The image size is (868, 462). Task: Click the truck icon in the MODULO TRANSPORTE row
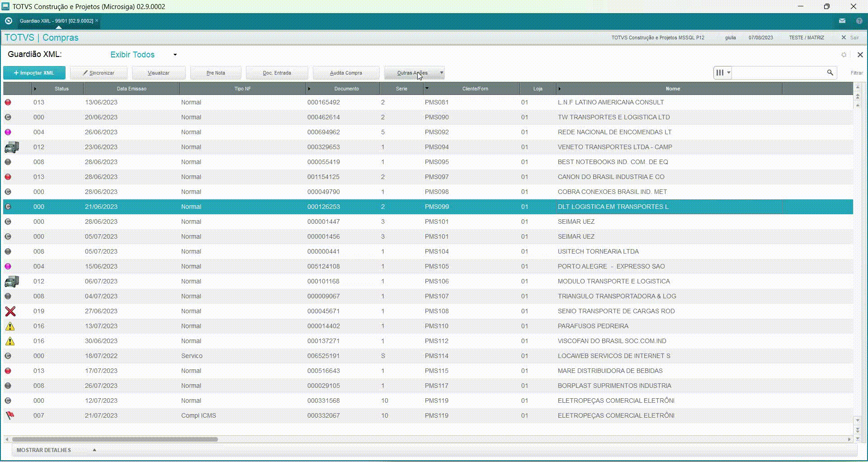(x=11, y=281)
